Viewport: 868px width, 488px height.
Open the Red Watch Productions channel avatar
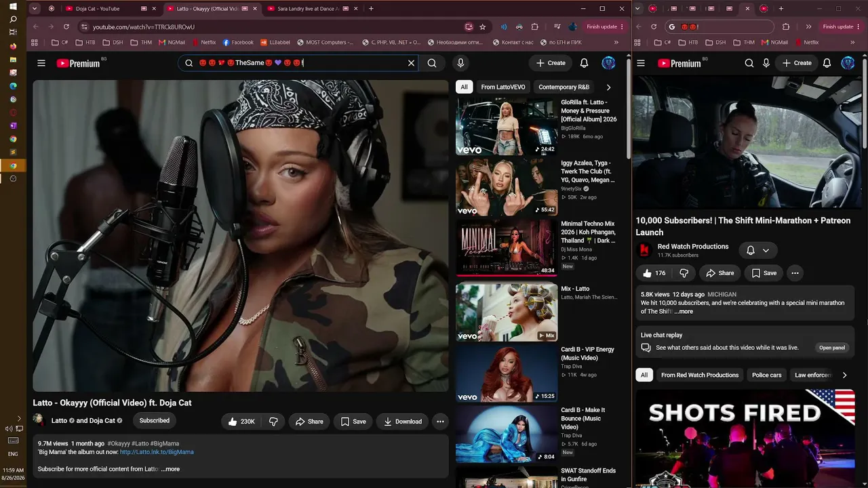click(x=645, y=250)
